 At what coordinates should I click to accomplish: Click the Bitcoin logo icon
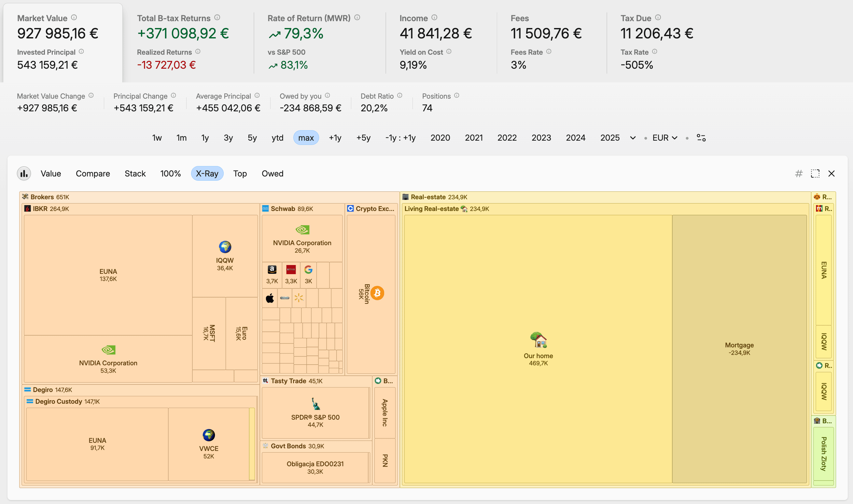click(x=377, y=293)
